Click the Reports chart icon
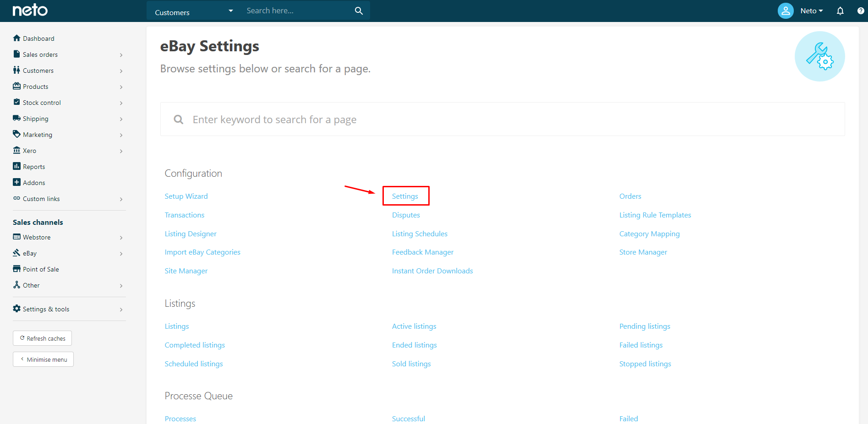Image resolution: width=868 pixels, height=424 pixels. pos(17,166)
